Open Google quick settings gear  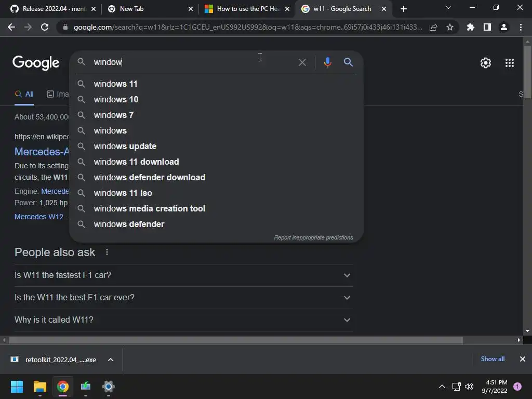tap(486, 63)
